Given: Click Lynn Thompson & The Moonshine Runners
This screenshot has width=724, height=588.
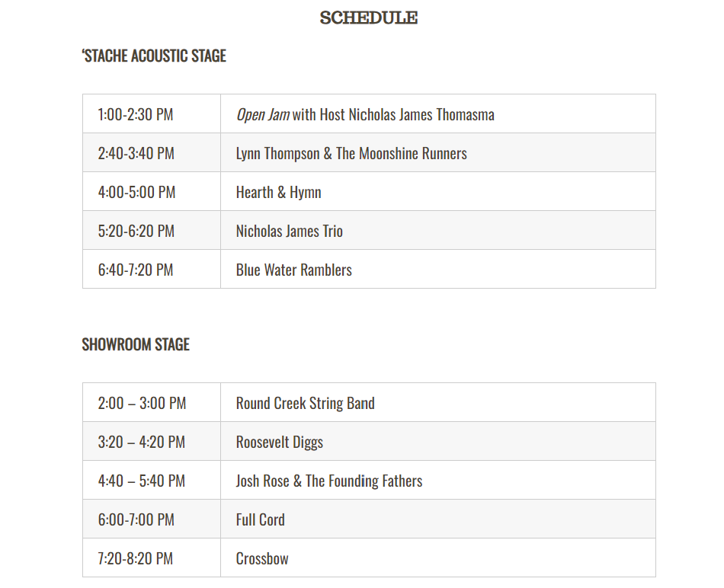Looking at the screenshot, I should (351, 153).
